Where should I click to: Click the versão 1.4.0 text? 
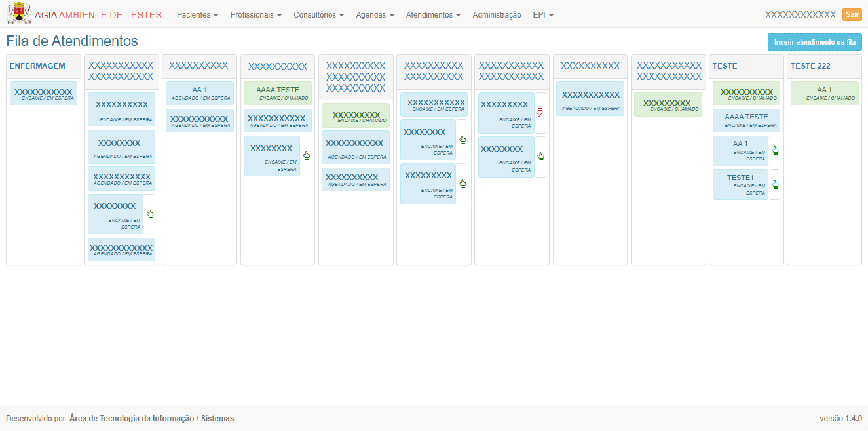click(840, 419)
